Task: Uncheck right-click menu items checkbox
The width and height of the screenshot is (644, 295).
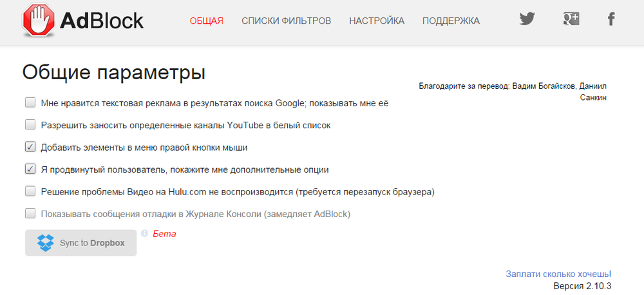Action: (30, 147)
